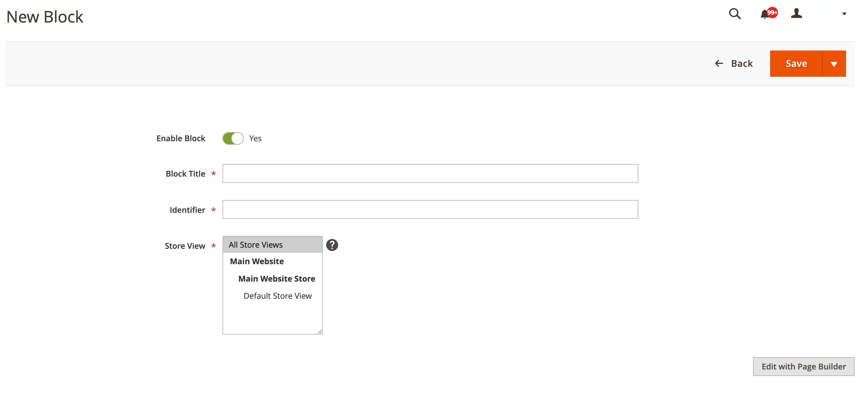The image size is (868, 396).
Task: Open Edit with Page Builder
Action: click(x=804, y=366)
